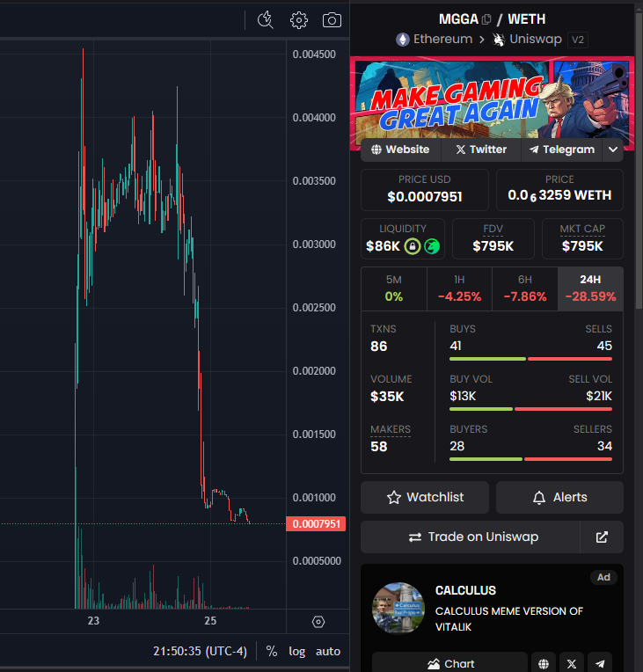Open CALCULUS ad X profile icon
The height and width of the screenshot is (672, 643).
tap(572, 664)
